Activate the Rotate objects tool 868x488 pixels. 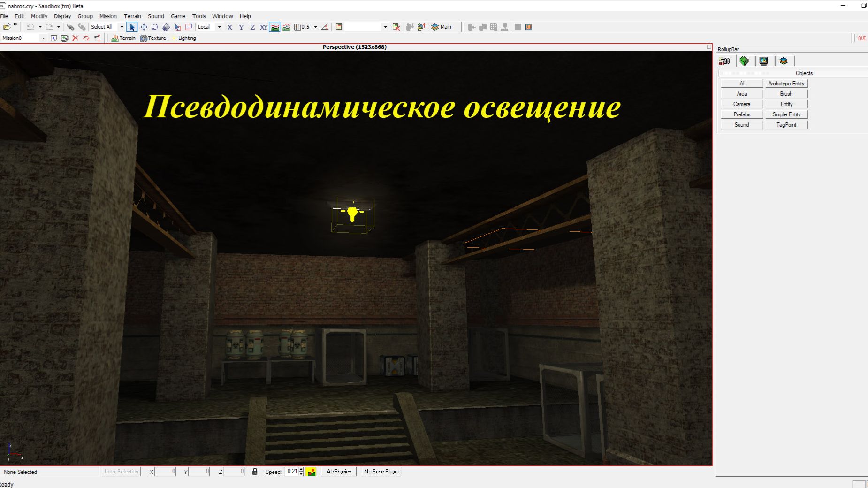tap(155, 27)
